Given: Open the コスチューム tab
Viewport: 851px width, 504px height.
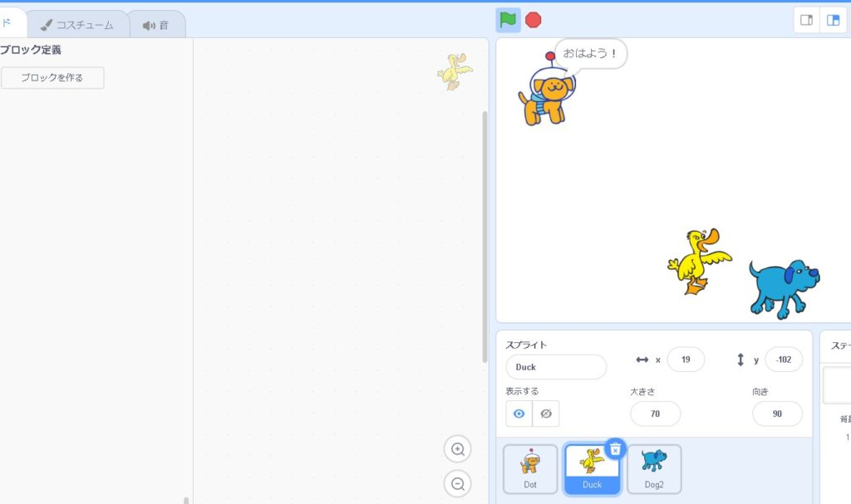Looking at the screenshot, I should click(77, 25).
